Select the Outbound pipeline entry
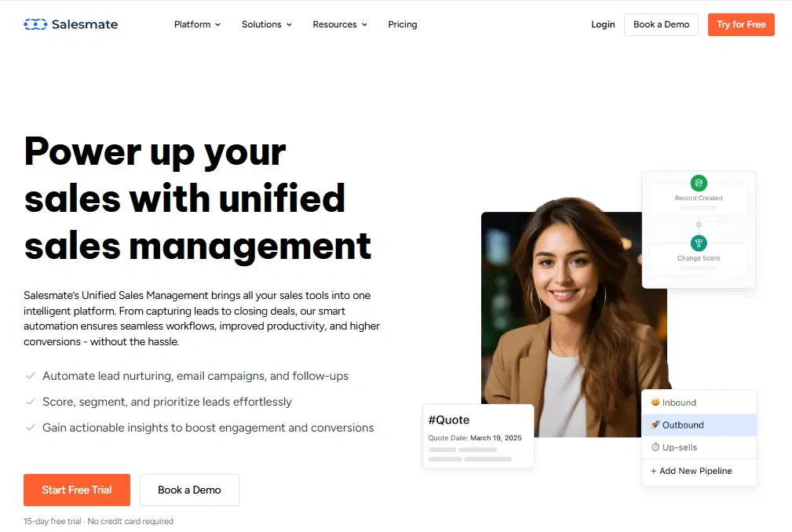Screen dimensions: 792x532 (699, 425)
